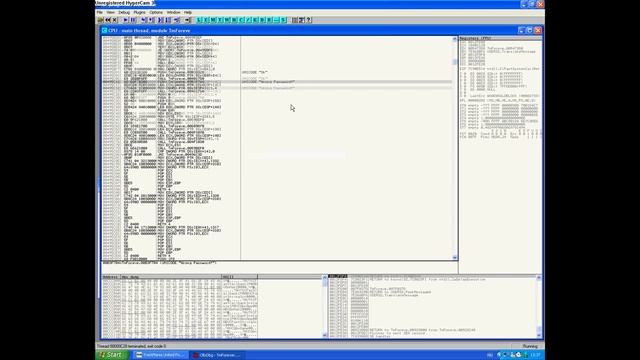This screenshot has height=360, width=640.
Task: Click stack pane scrollbar down arrow
Action: [x=539, y=335]
